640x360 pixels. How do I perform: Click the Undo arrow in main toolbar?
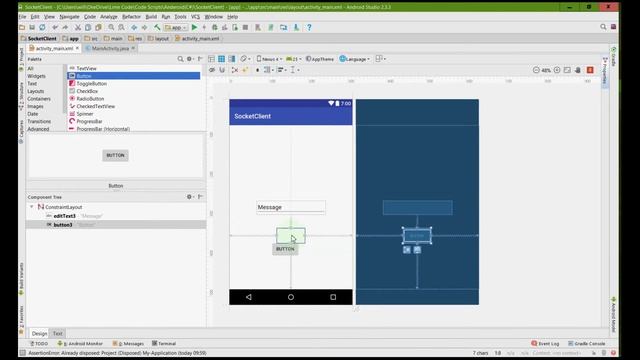[x=55, y=27]
